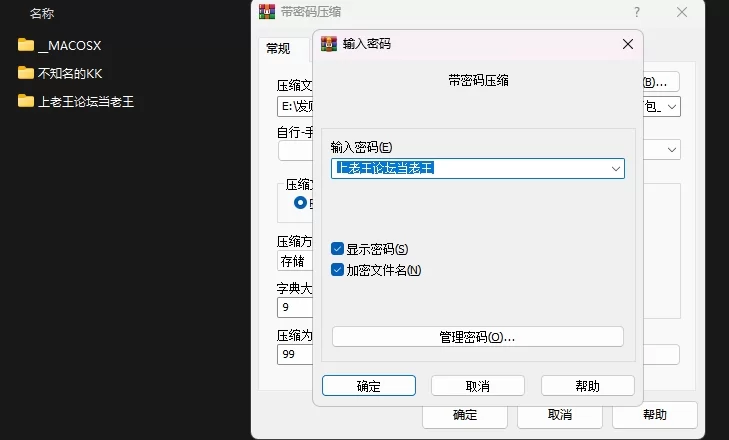Click the 名称 column header
Viewport: 729px width, 440px height.
point(42,13)
